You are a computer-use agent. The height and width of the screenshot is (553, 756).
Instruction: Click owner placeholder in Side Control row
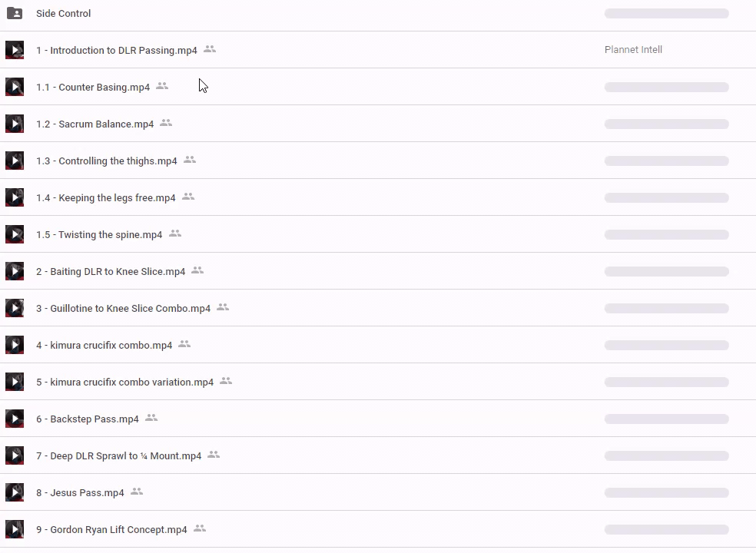[666, 13]
